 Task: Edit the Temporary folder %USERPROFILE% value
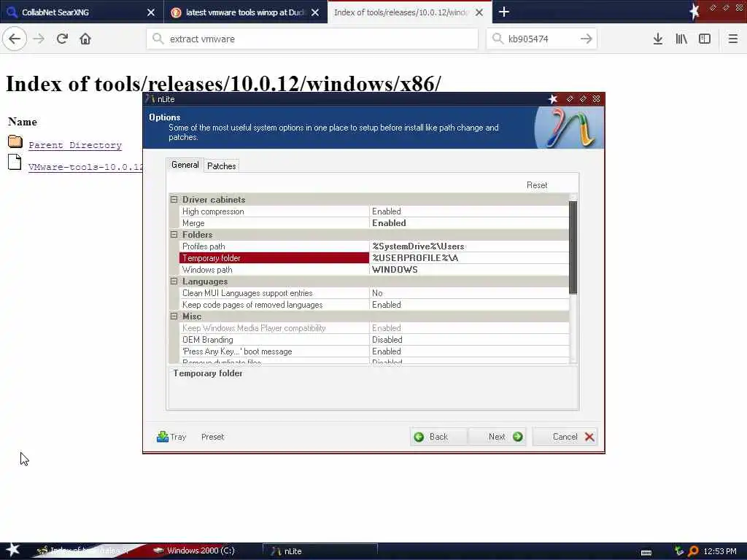tap(469, 258)
